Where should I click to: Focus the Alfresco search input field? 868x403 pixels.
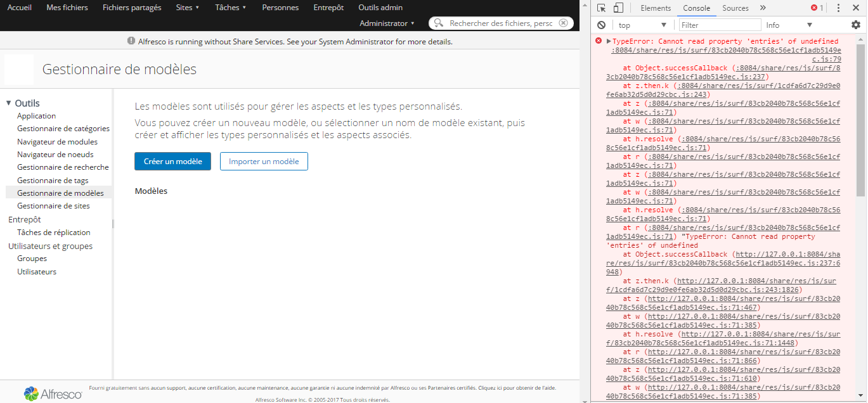(x=501, y=23)
